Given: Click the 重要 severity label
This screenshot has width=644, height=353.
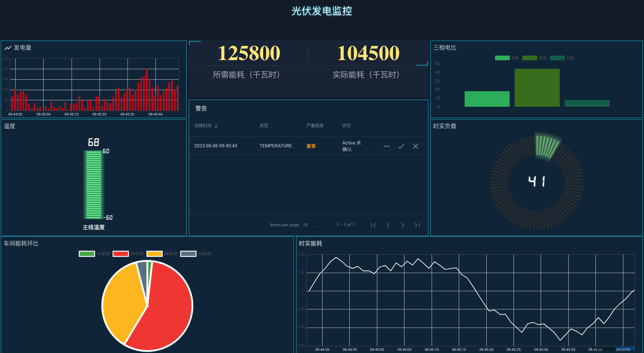Looking at the screenshot, I should (311, 146).
